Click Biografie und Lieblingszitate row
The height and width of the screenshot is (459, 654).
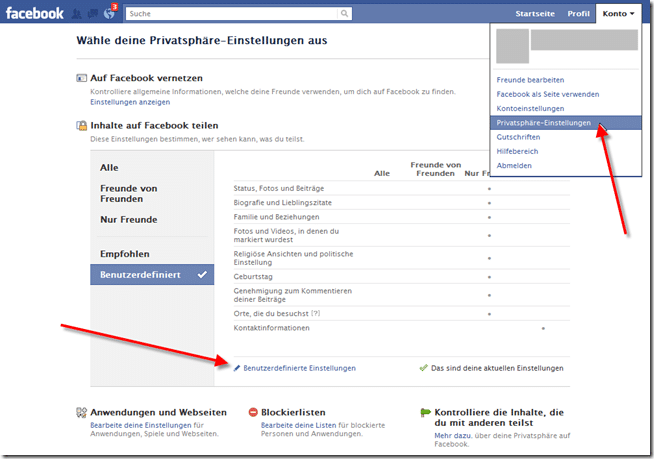tap(401, 202)
